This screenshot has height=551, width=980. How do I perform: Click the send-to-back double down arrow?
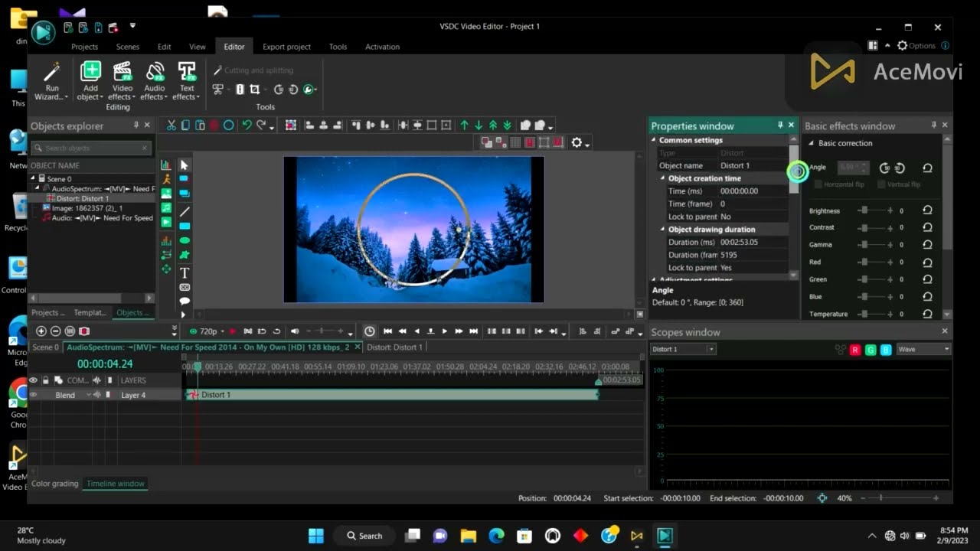click(507, 126)
